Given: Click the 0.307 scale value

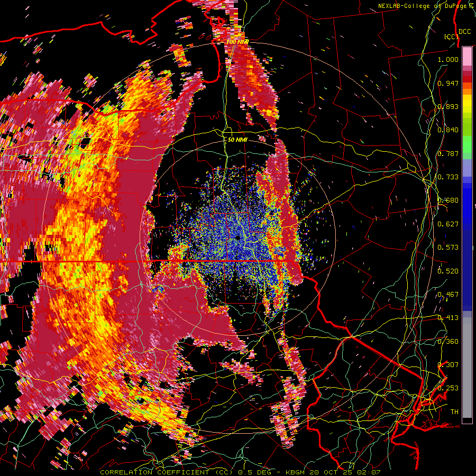Looking at the screenshot, I should click(x=448, y=364).
